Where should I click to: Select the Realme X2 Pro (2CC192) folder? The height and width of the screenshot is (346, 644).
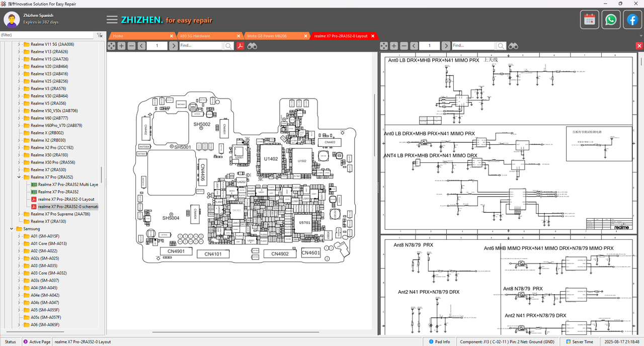tap(52, 147)
